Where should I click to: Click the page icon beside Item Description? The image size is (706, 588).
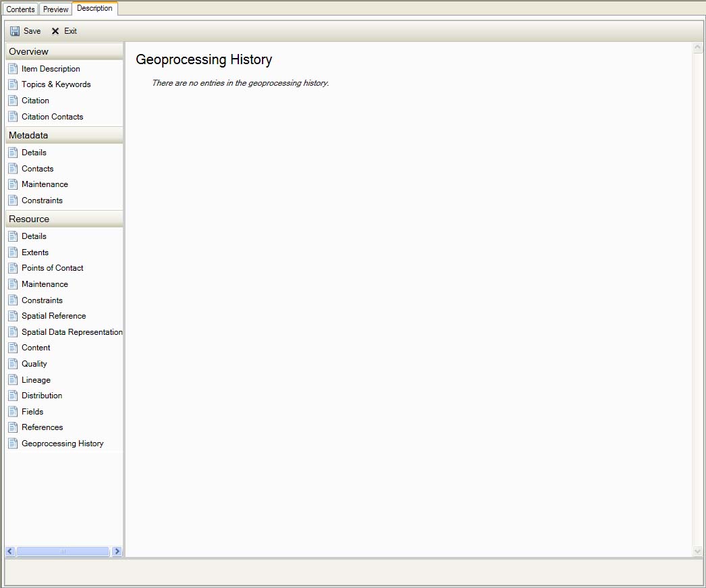(x=13, y=69)
